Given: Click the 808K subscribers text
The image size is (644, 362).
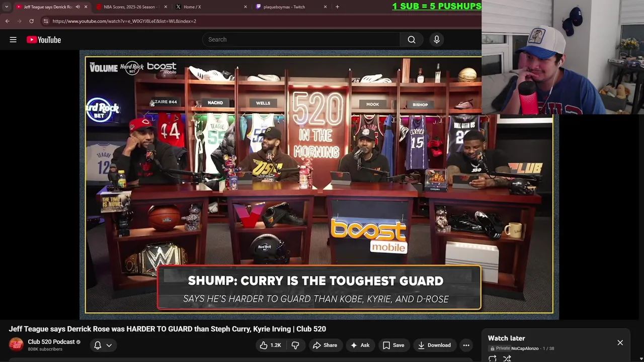Looking at the screenshot, I should pyautogui.click(x=45, y=349).
